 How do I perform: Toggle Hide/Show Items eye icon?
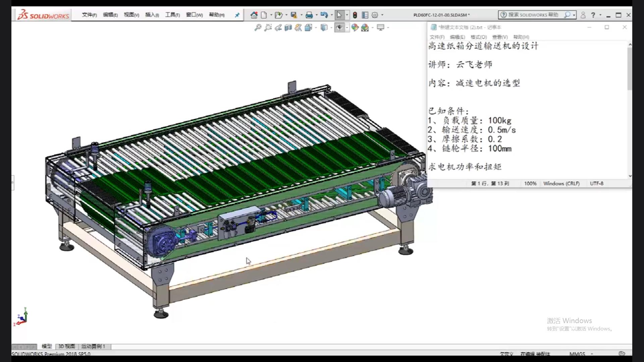click(x=339, y=27)
